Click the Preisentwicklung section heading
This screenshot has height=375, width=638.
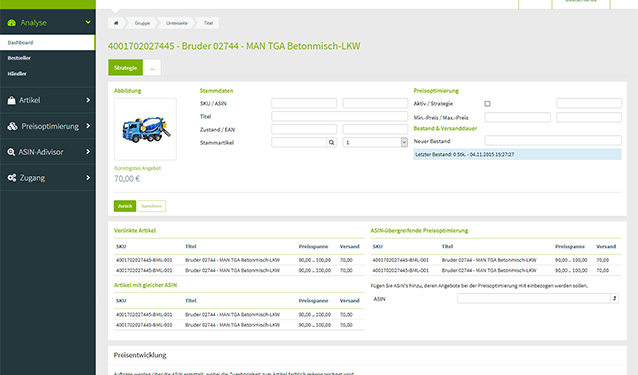pyautogui.click(x=140, y=355)
